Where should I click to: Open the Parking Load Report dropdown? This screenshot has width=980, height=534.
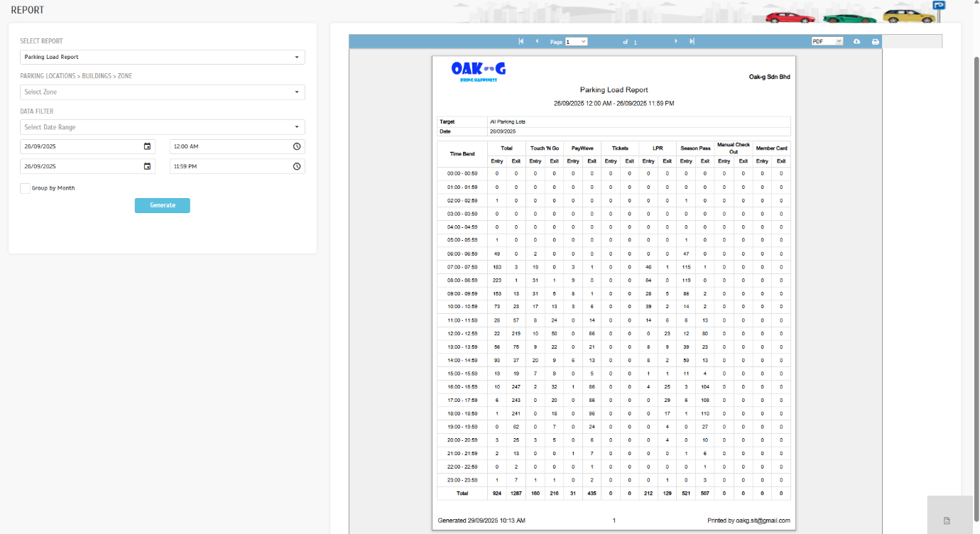(x=163, y=57)
